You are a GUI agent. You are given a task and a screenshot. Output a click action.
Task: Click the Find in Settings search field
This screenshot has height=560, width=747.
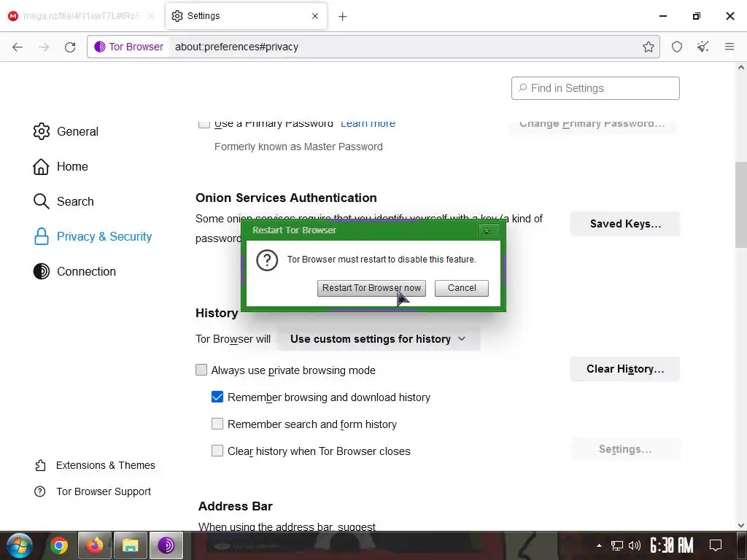coord(595,88)
